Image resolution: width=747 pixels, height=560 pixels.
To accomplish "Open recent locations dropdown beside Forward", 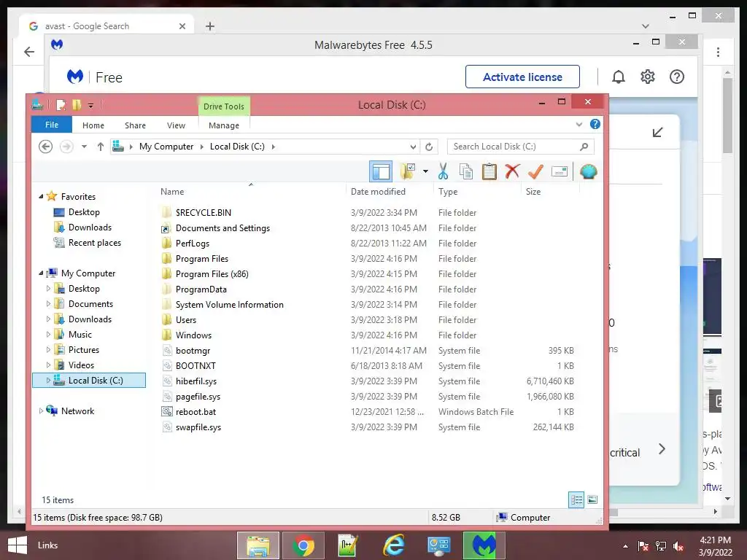I will (85, 147).
